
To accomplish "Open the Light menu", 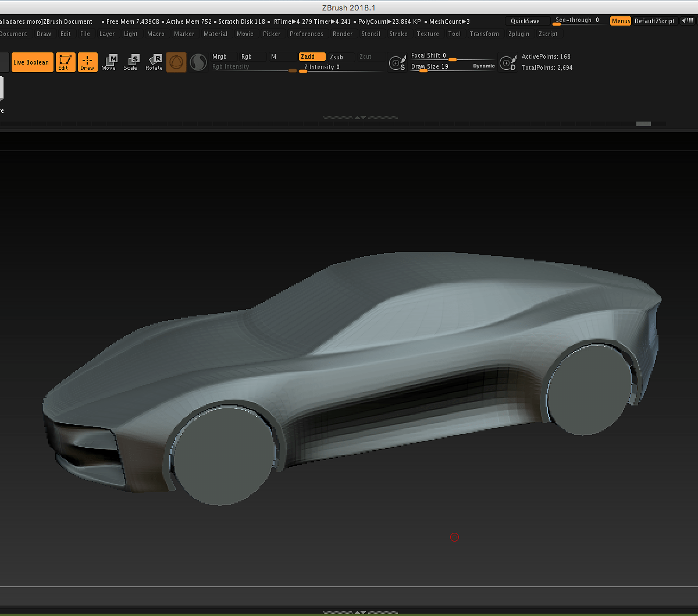I will tap(131, 34).
